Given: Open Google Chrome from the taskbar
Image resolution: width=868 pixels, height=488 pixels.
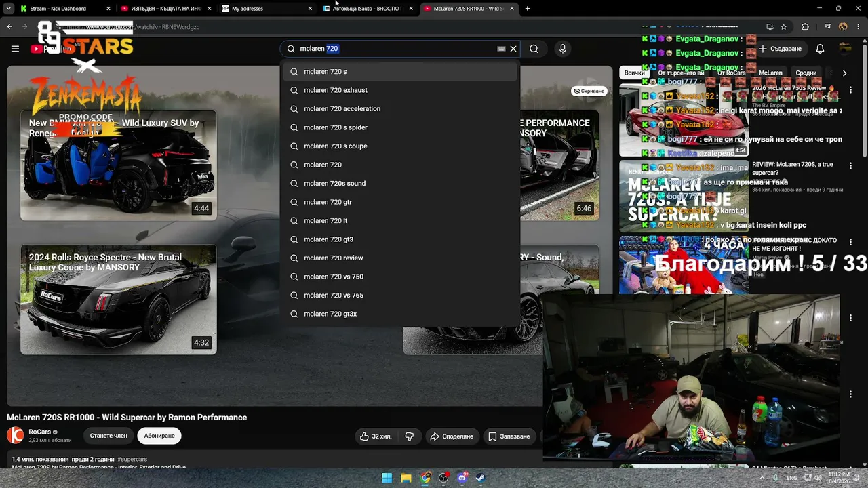Looking at the screenshot, I should pos(425,478).
